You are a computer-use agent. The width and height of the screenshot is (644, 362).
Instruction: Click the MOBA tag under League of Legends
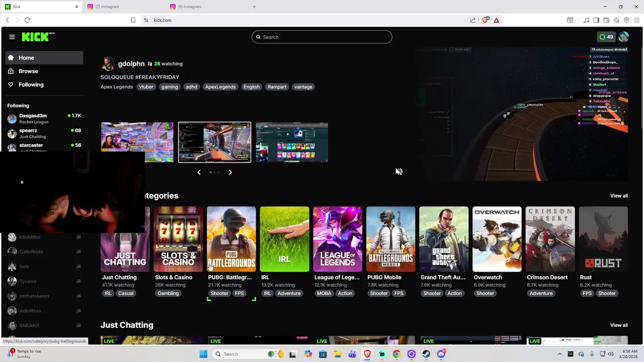pos(324,294)
